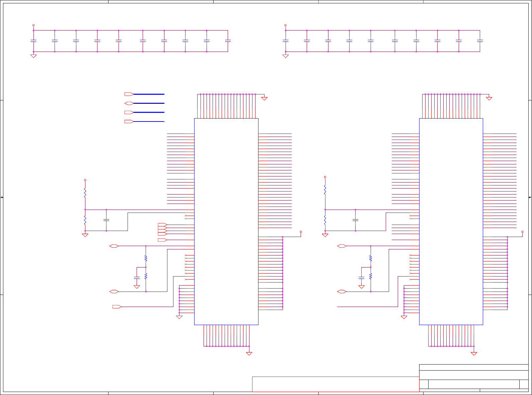Select power symbol atop left resistor divider
Viewport: 532px width, 395px height.
point(85,180)
